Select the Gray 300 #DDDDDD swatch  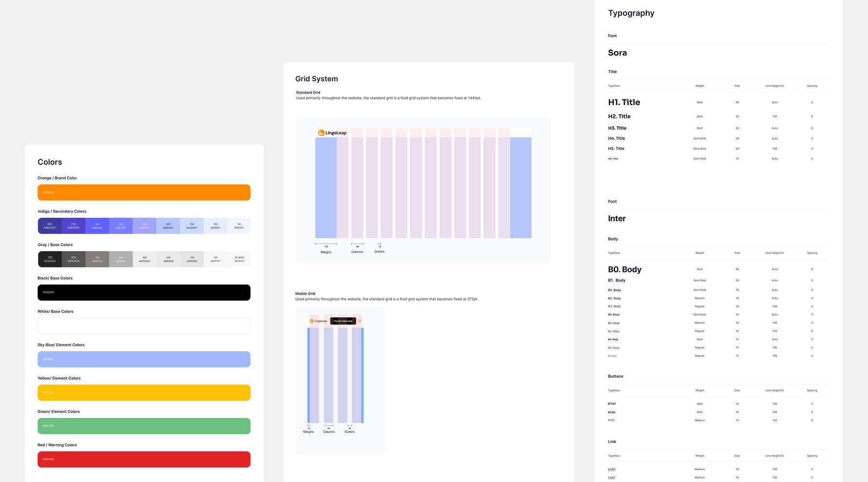click(x=144, y=259)
